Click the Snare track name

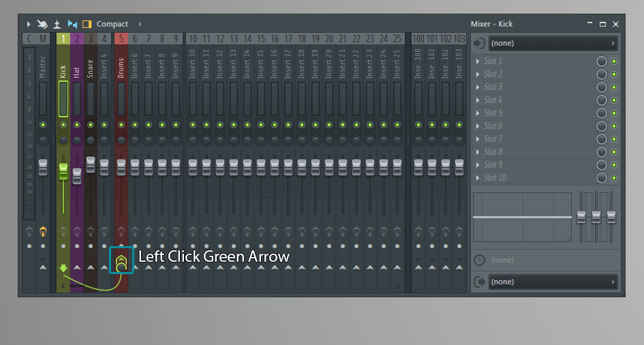click(x=91, y=69)
